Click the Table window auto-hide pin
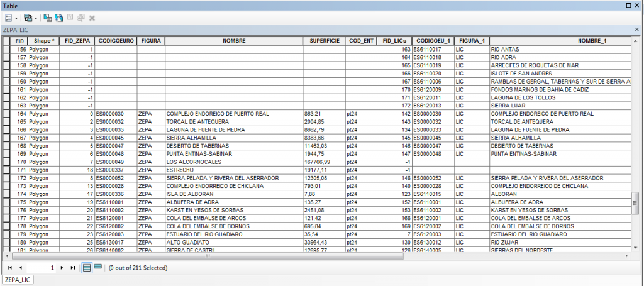 pos(627,5)
